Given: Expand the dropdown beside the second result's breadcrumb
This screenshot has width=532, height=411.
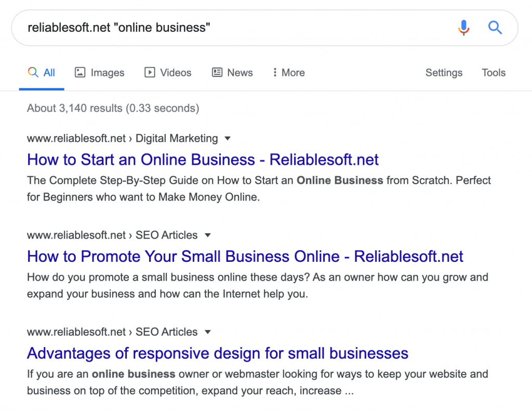Looking at the screenshot, I should [x=207, y=235].
